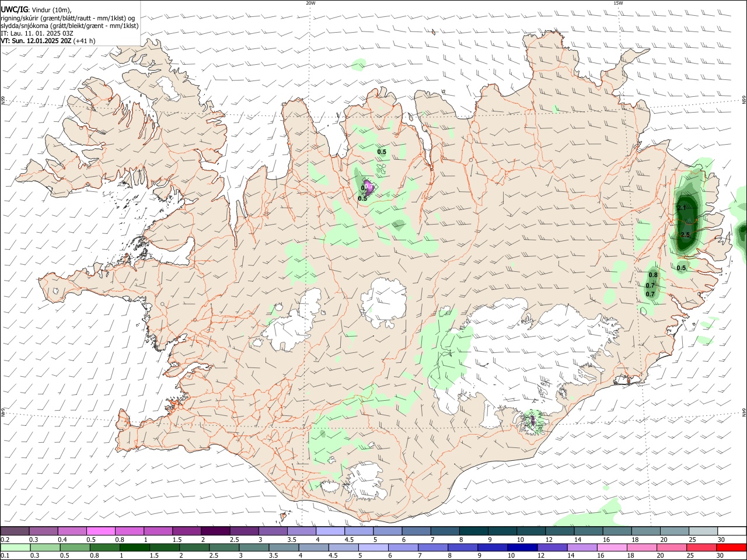The image size is (747, 560).
Task: Click the 0.8 label under the bottom scale
Action: [x=94, y=556]
